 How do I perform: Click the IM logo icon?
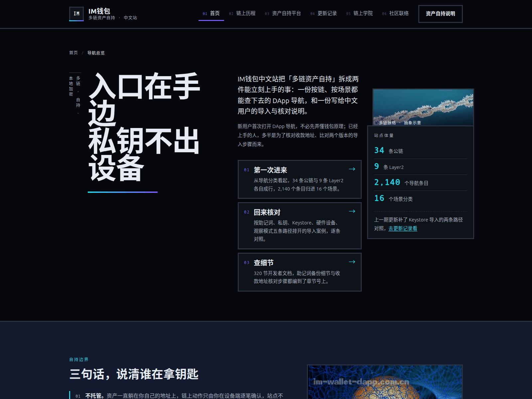coord(76,14)
